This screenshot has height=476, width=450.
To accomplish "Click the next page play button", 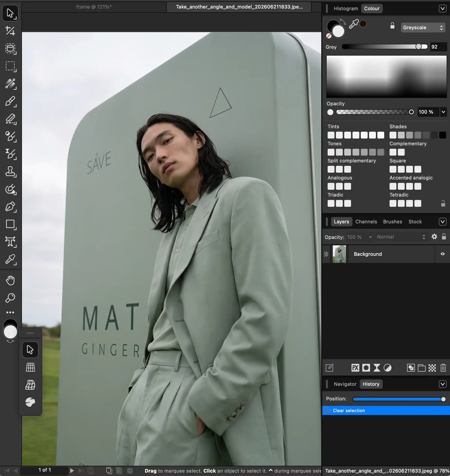I will [72, 471].
